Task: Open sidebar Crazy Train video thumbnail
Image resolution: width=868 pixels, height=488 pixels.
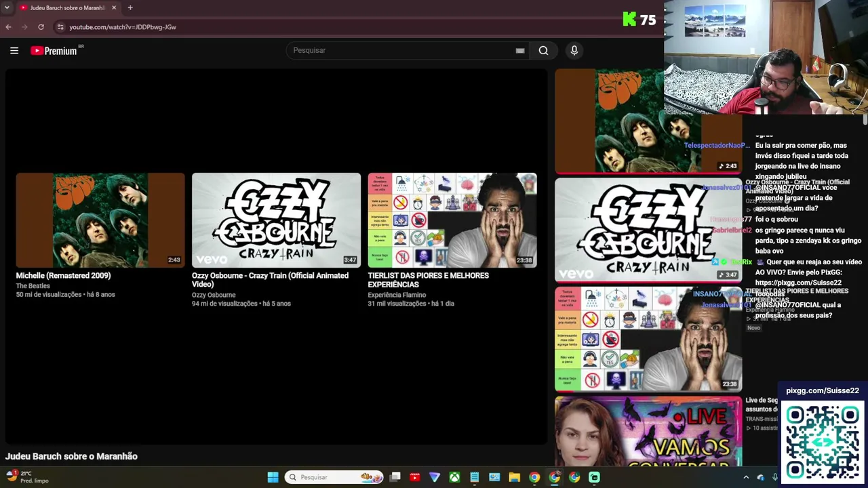Action: 648,229
